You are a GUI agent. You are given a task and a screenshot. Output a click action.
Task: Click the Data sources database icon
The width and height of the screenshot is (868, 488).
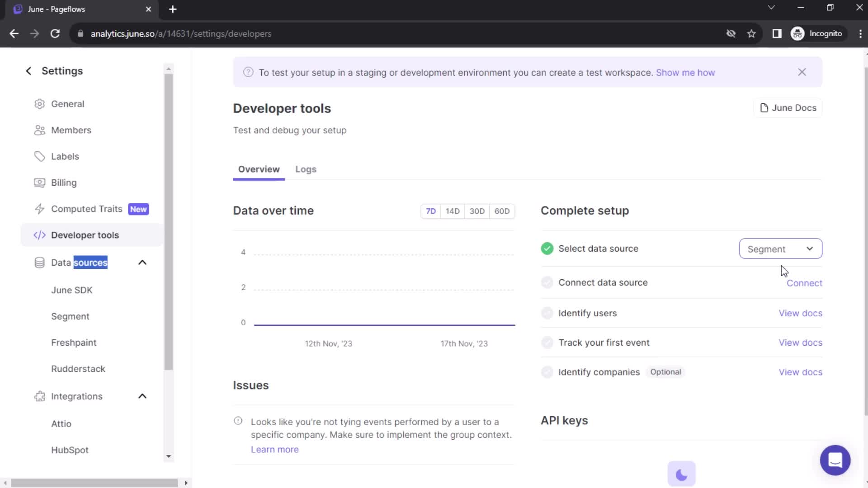40,262
